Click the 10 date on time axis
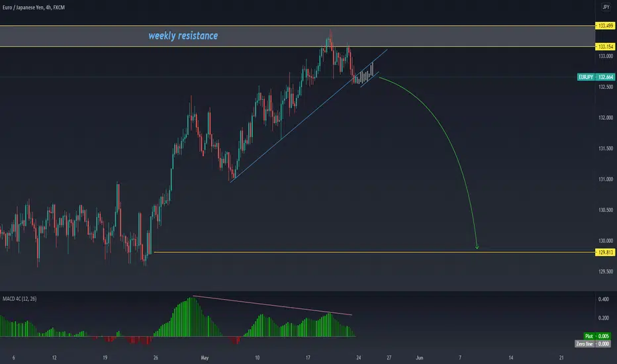This screenshot has width=617, height=364. [x=257, y=357]
